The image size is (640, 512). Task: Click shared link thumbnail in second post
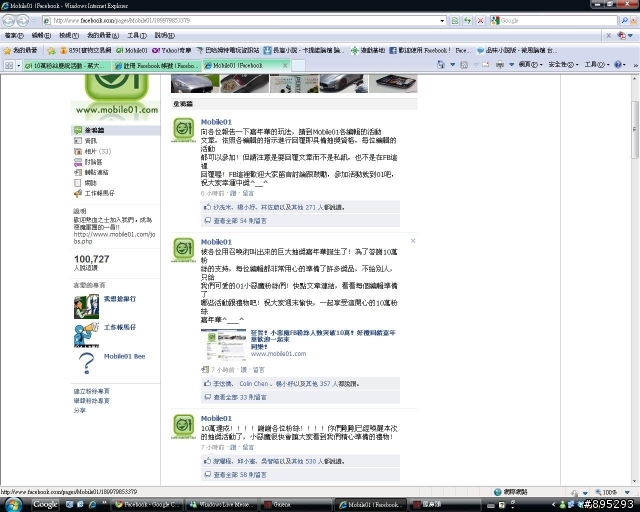point(224,344)
